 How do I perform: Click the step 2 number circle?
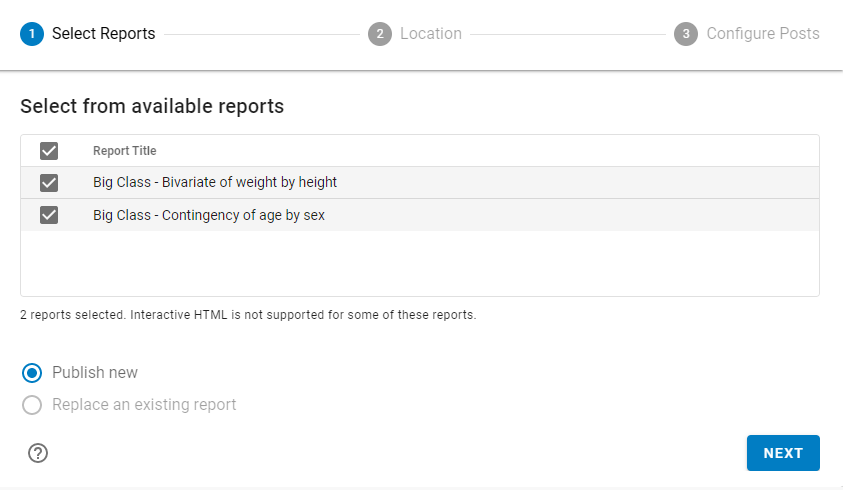[x=380, y=34]
